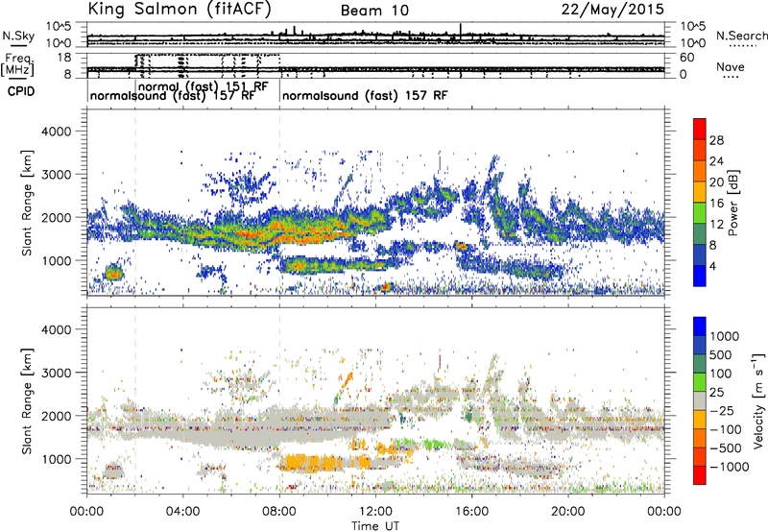Screen dimensions: 768x532
Task: Click the blue top segment of Velocity color bar
Action: (x=700, y=326)
